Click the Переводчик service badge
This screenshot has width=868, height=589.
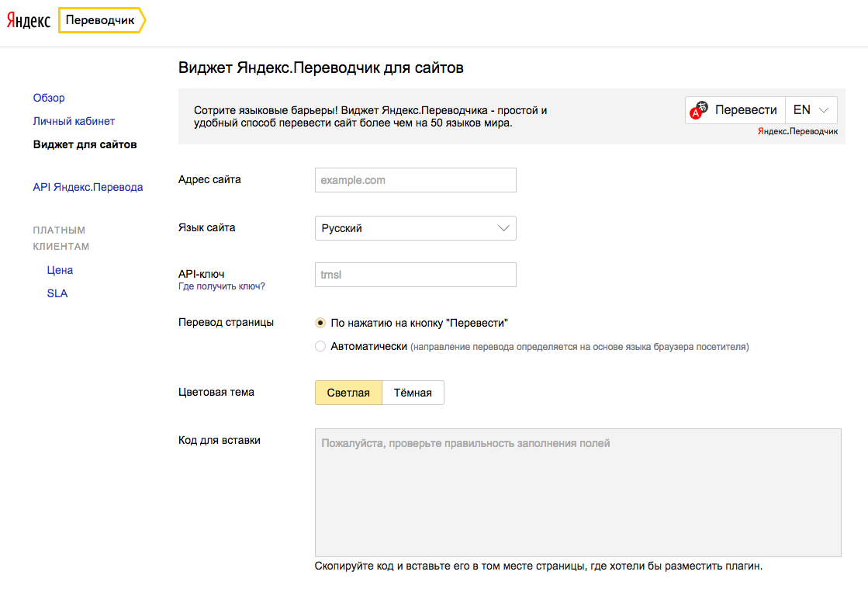click(99, 22)
